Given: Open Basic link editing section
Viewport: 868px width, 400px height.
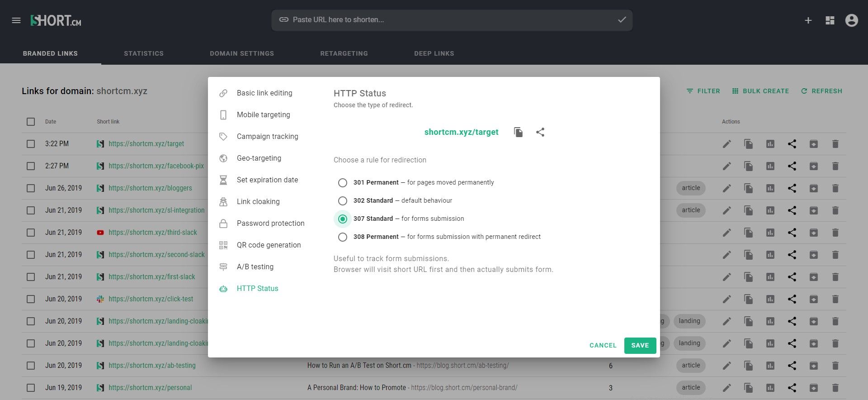Looking at the screenshot, I should pos(264,93).
